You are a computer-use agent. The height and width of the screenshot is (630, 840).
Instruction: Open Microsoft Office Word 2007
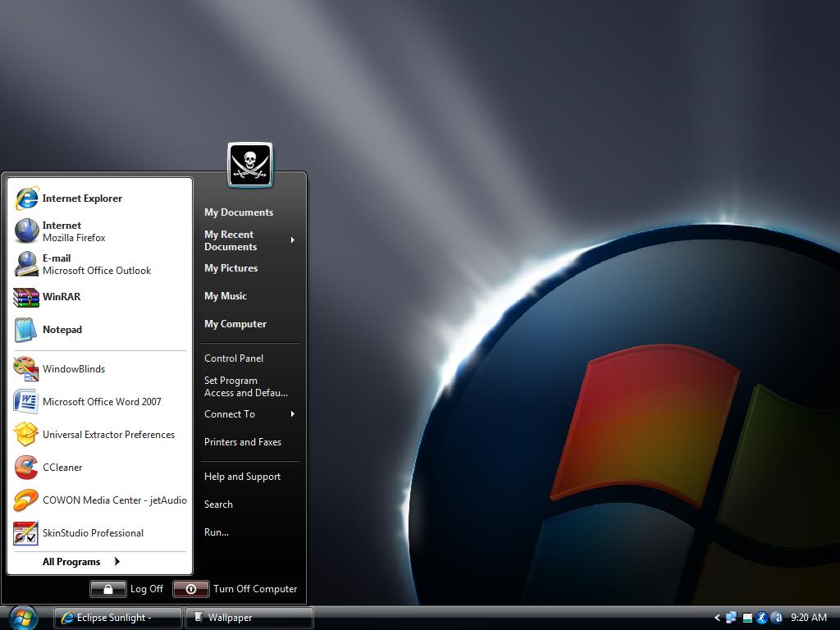[101, 402]
